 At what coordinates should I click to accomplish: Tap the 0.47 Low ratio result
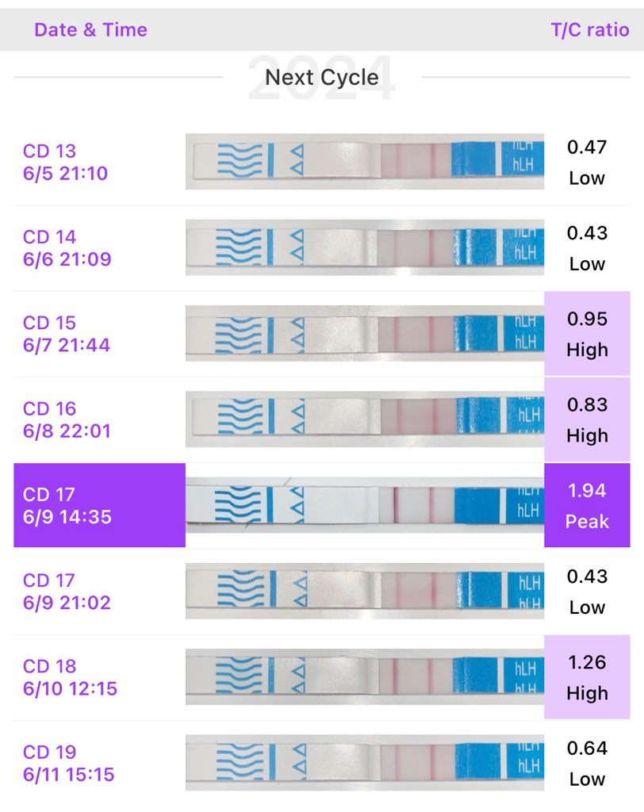[587, 162]
